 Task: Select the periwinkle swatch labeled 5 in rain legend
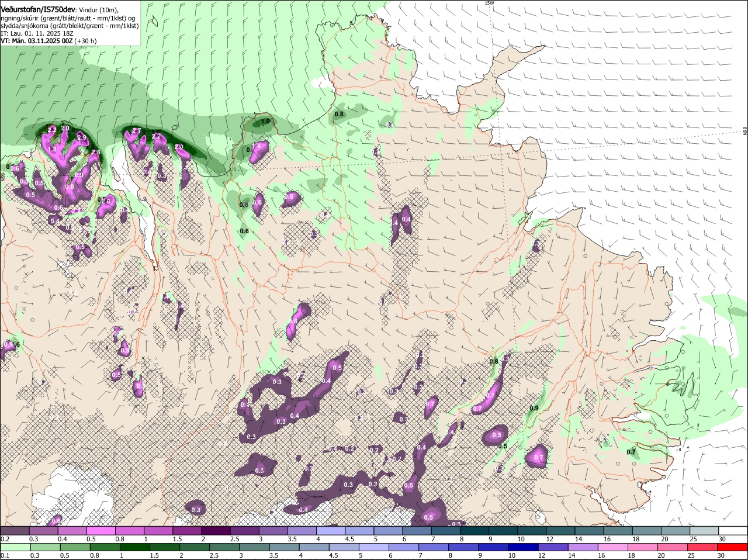click(x=373, y=547)
